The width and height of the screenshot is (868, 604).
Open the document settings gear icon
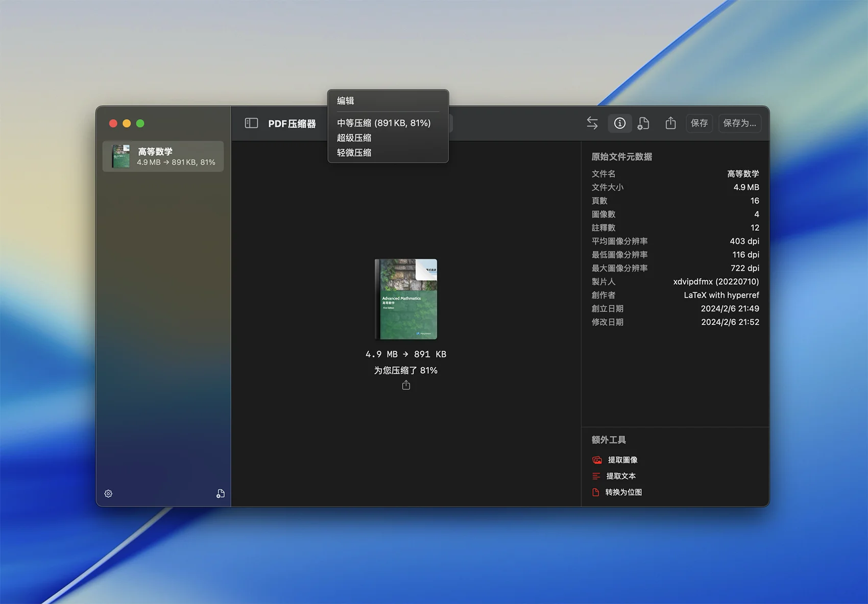(643, 123)
